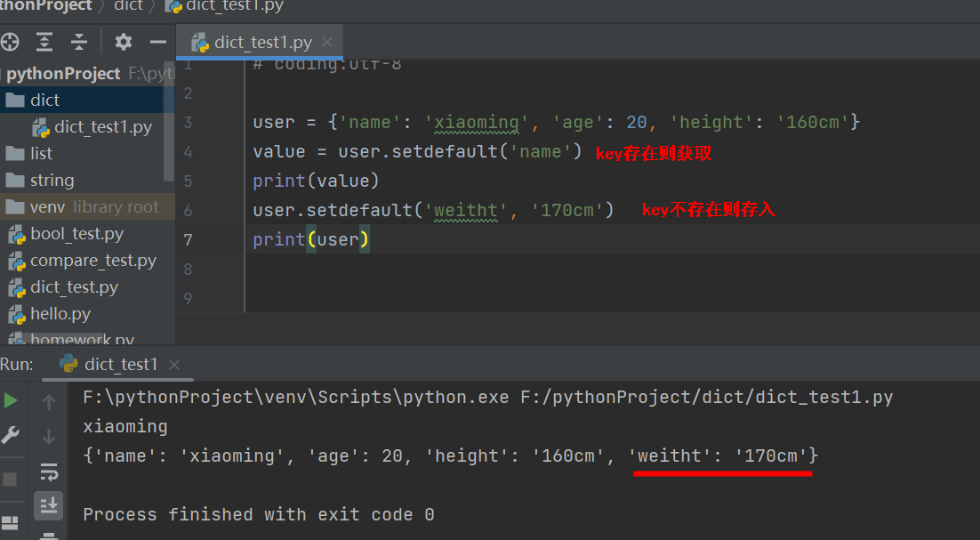The height and width of the screenshot is (540, 980).
Task: Expand the string folder
Action: [52, 180]
